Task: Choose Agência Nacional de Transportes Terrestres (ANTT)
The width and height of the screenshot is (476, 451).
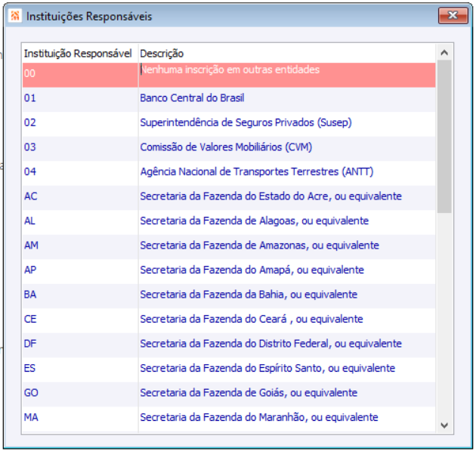Action: (x=287, y=172)
